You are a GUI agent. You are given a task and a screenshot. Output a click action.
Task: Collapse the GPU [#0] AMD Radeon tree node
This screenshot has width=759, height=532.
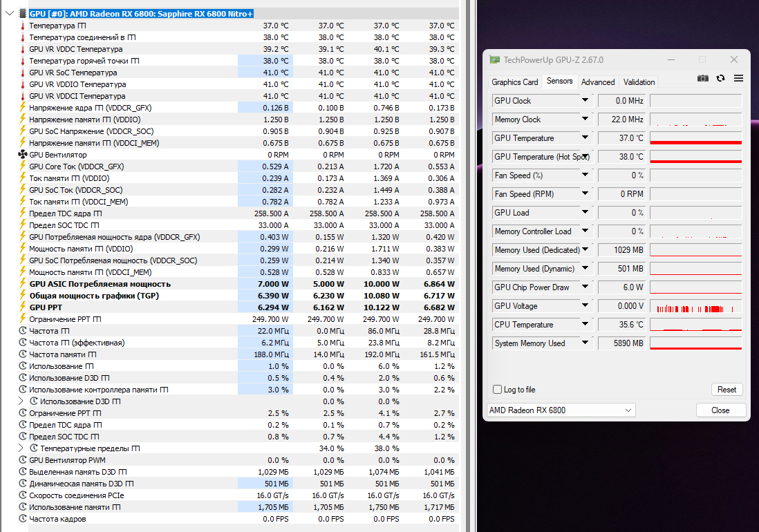coord(9,14)
